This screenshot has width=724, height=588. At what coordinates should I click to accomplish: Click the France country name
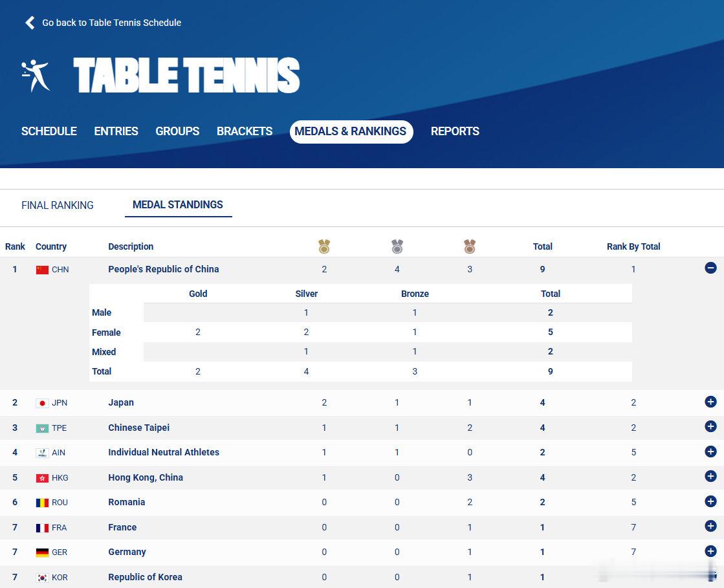[x=122, y=527]
